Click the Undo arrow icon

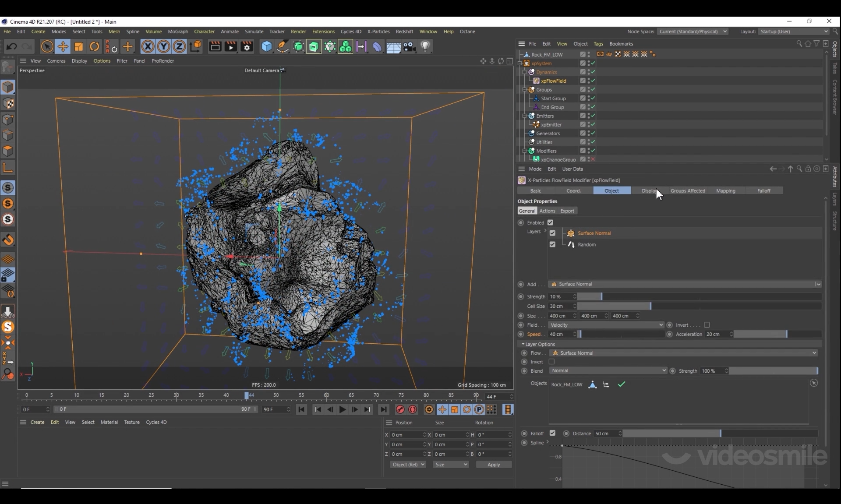point(12,46)
